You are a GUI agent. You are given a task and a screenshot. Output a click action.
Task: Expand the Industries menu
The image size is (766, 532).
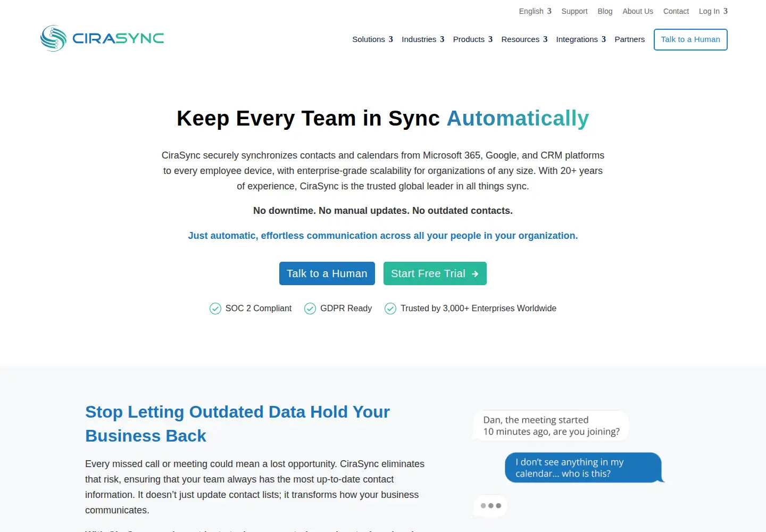tap(423, 39)
